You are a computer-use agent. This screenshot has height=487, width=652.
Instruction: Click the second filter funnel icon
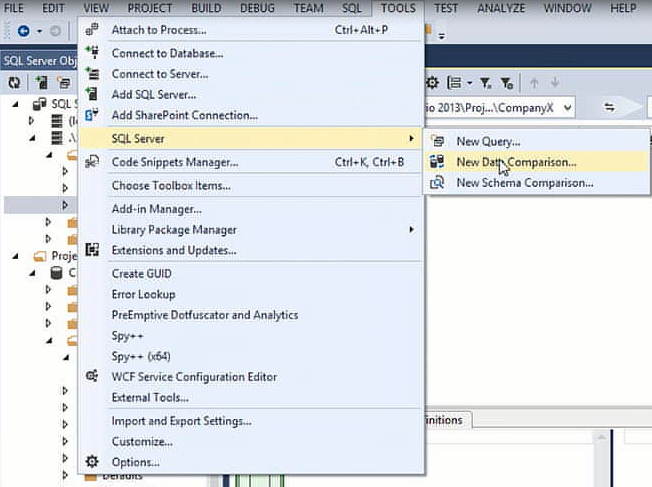507,83
